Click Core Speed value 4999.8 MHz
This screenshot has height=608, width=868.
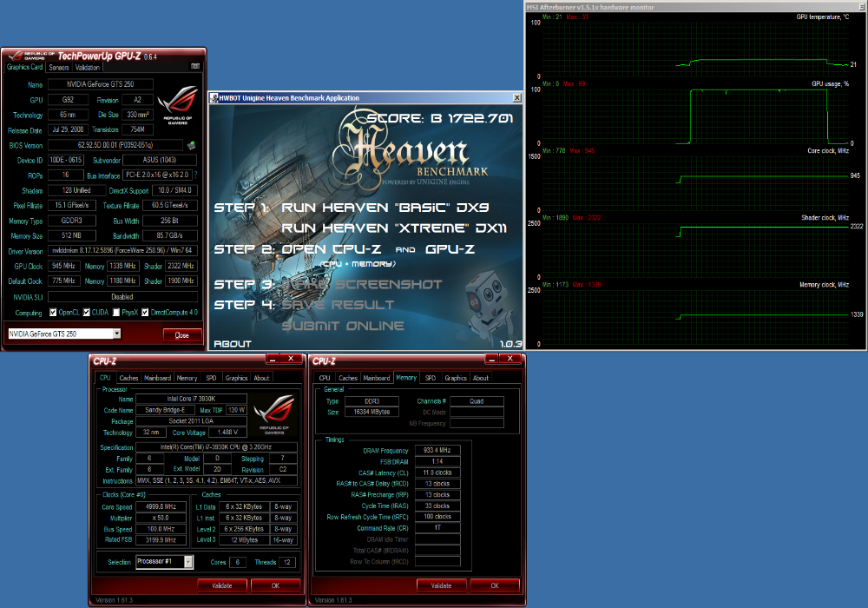161,506
